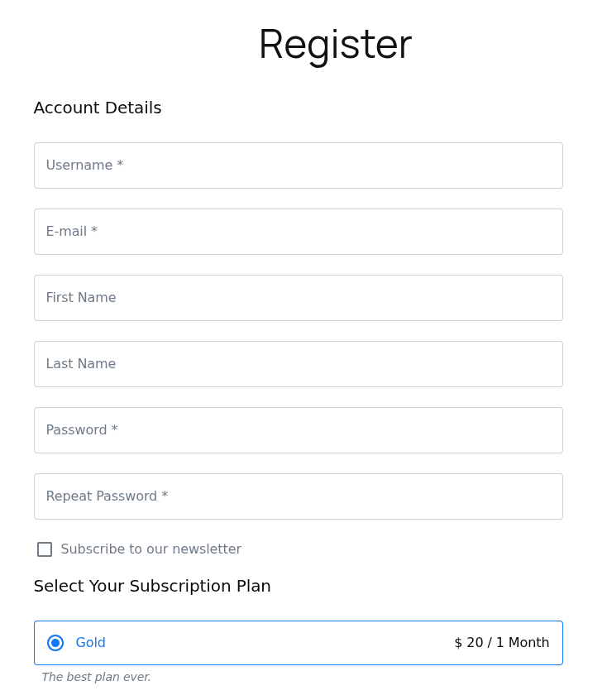Click the Password asterisk indicator

pyautogui.click(x=114, y=429)
